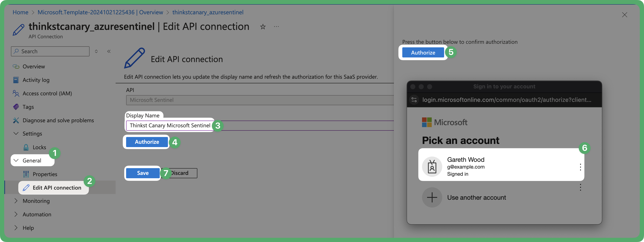Viewport: 644px width, 242px height.
Task: Close the authorization side panel
Action: click(624, 15)
